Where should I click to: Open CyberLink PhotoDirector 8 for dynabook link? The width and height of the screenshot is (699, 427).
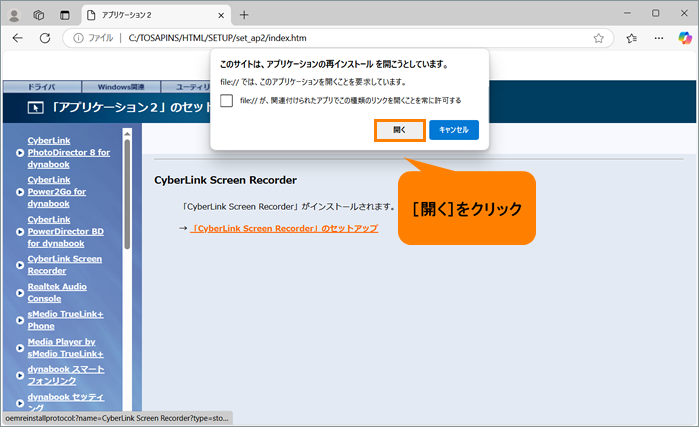pyautogui.click(x=69, y=152)
